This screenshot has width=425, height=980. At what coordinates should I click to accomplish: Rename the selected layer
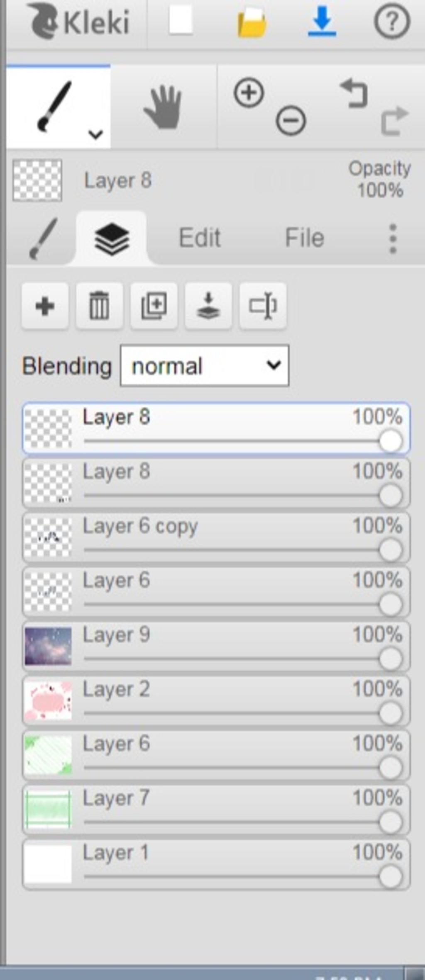263,306
